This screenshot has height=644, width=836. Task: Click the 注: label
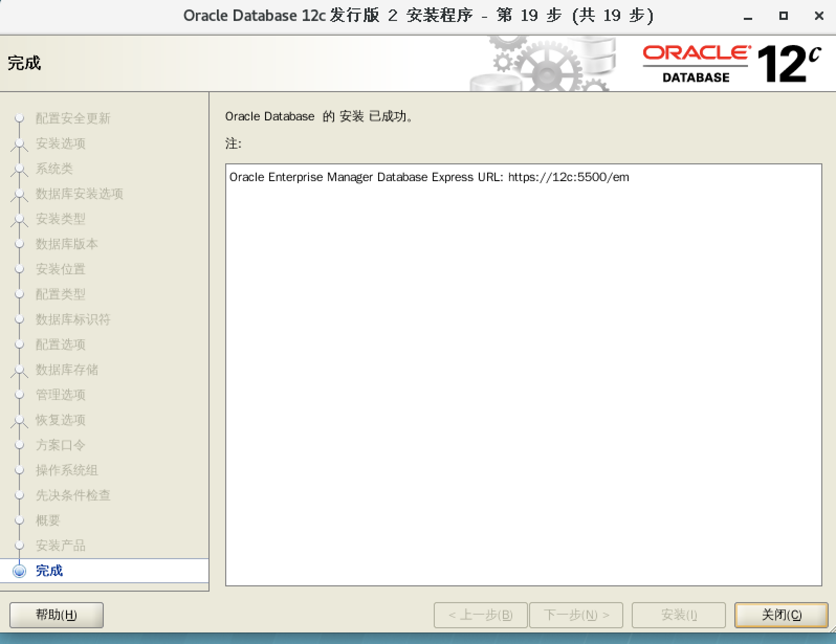coord(234,143)
